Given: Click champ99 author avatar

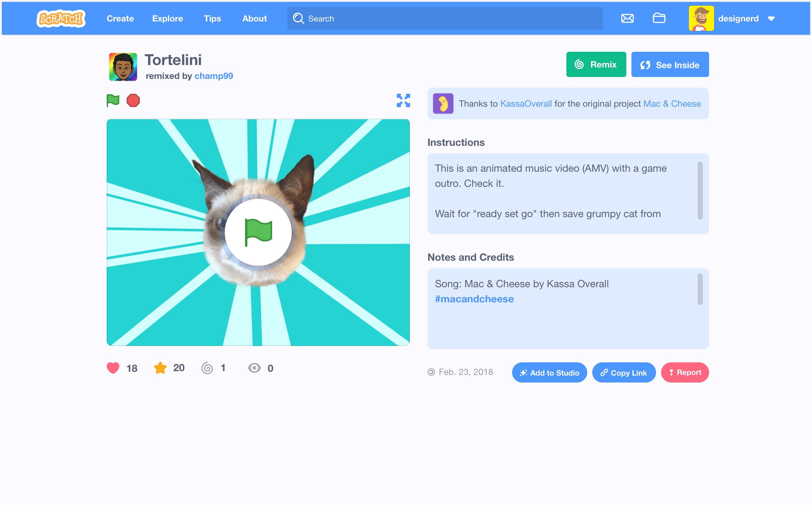Looking at the screenshot, I should coord(123,67).
